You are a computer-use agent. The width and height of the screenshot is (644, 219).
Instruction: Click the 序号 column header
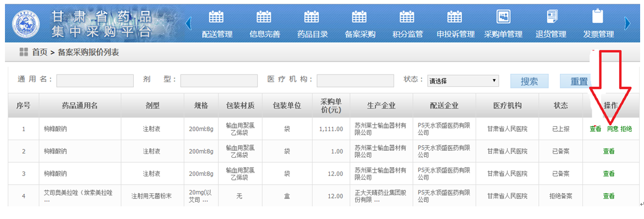point(23,105)
